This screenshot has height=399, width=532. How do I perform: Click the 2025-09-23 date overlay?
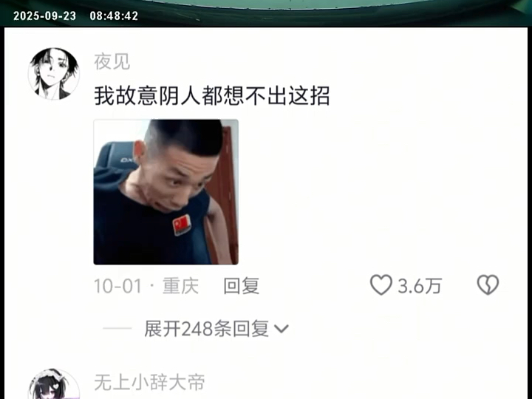click(45, 16)
